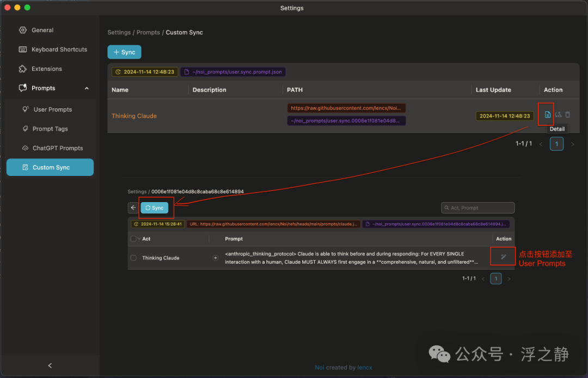Focus the Act, Prompt search field
This screenshot has width=588, height=378.
click(478, 208)
